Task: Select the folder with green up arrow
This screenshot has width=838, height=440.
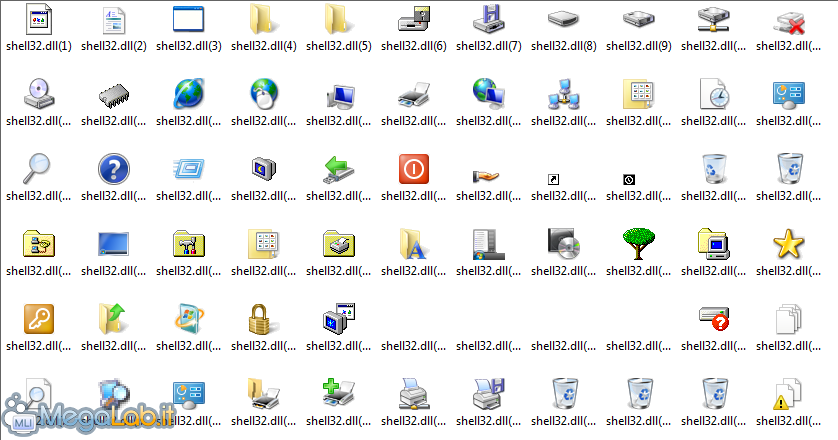Action: coord(112,319)
